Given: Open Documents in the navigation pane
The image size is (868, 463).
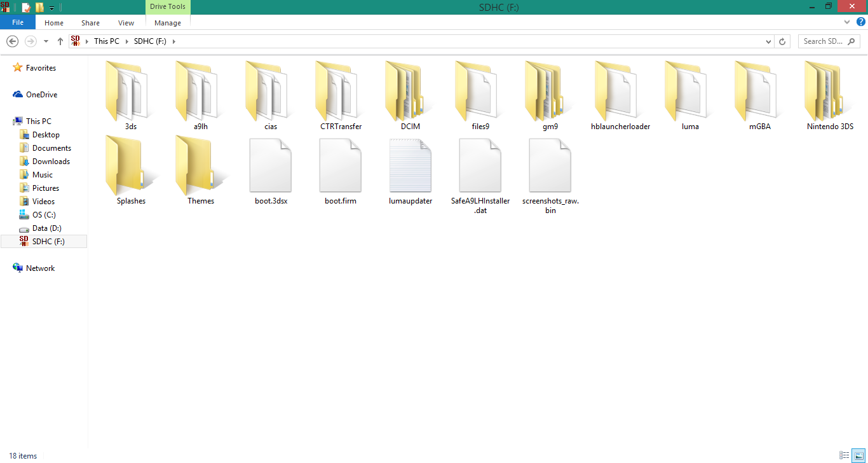Looking at the screenshot, I should (x=51, y=148).
